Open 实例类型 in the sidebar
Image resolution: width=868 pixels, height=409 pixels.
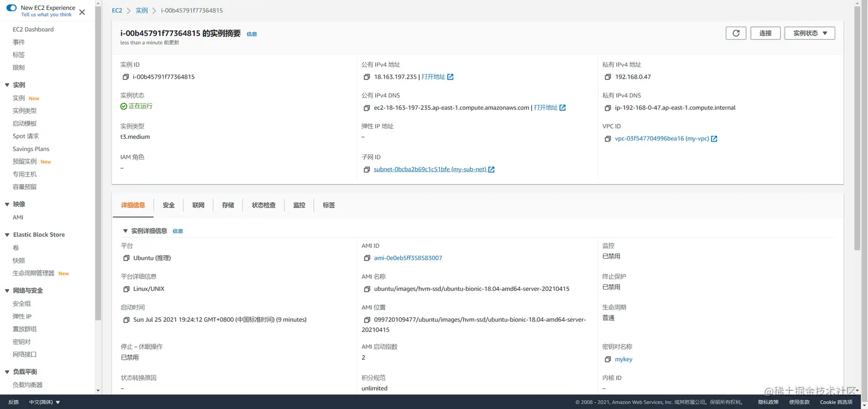tap(25, 111)
